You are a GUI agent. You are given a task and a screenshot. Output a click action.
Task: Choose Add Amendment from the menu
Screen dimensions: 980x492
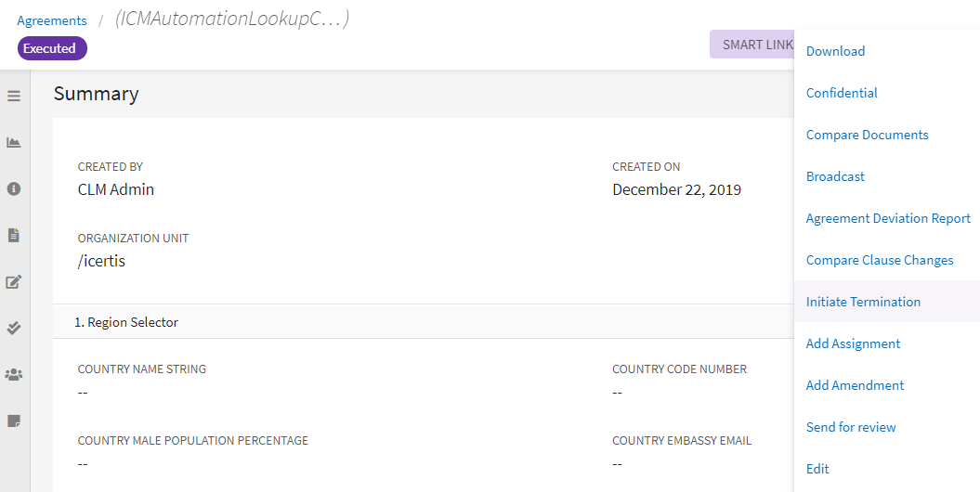[855, 385]
